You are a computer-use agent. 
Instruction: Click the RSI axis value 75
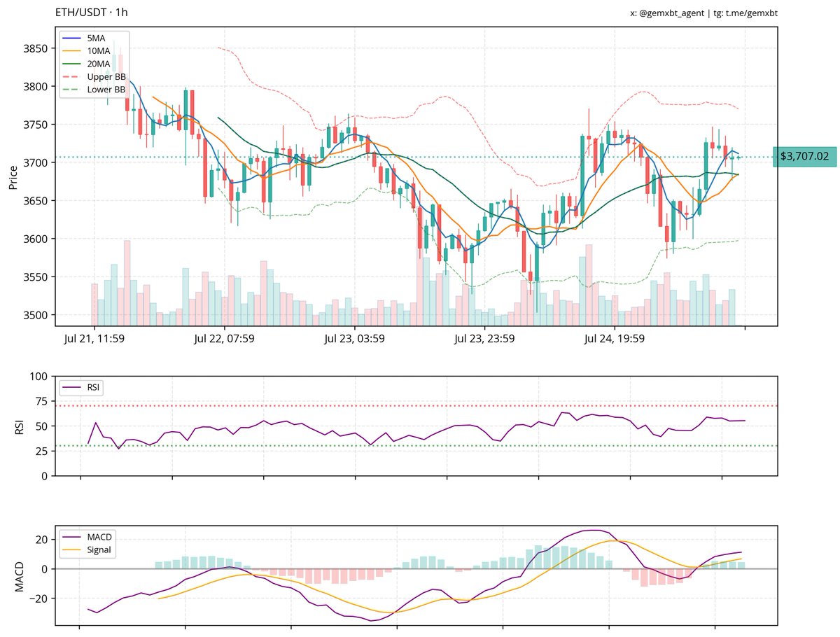(x=41, y=402)
